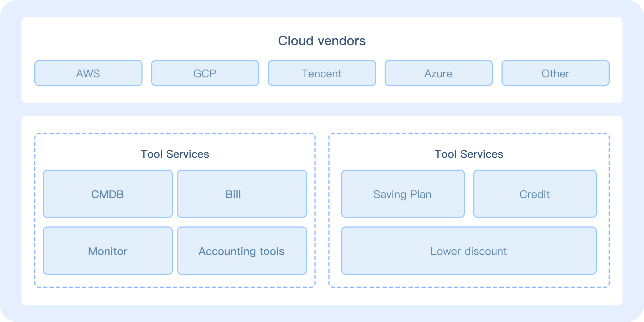
Task: Click the Credit box
Action: tap(535, 194)
